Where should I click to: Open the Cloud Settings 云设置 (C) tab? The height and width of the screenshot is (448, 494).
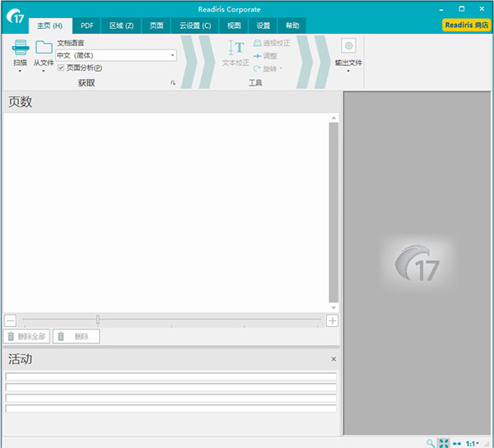coord(195,26)
